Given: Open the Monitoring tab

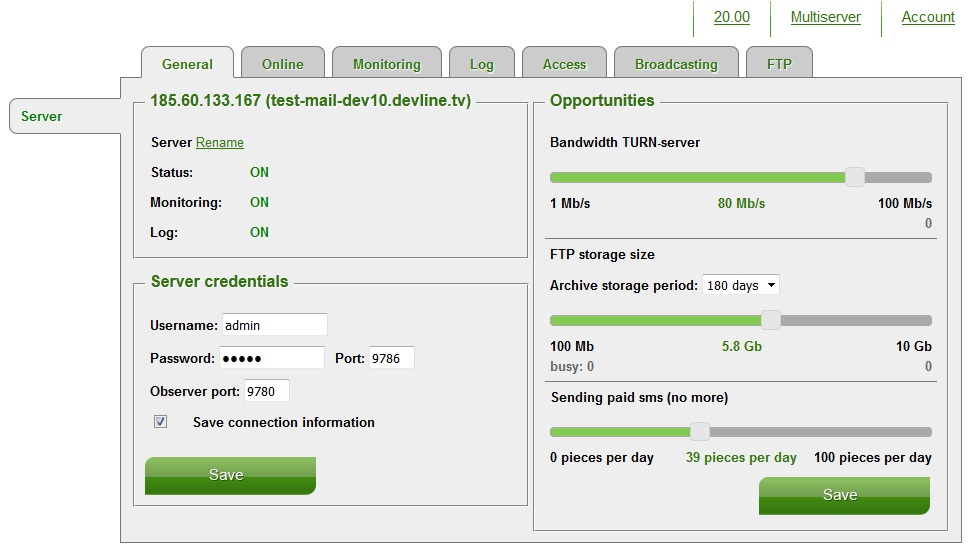Looking at the screenshot, I should click(387, 63).
